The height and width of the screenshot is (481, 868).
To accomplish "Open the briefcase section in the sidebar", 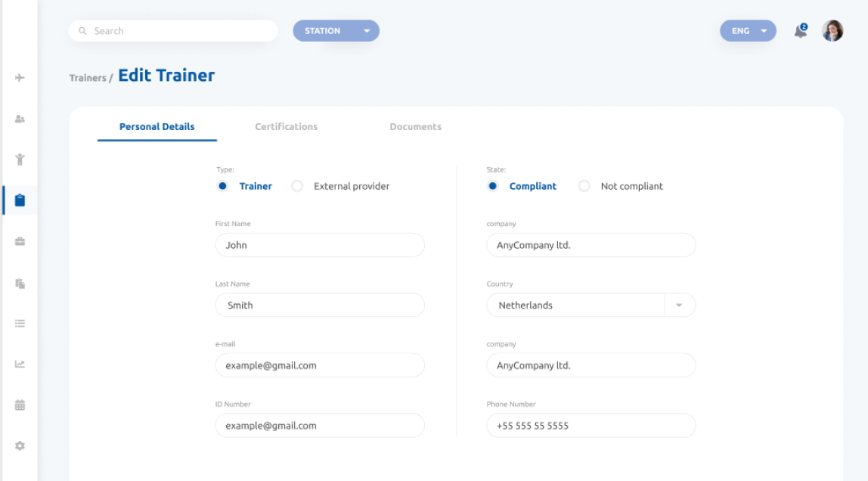I will (20, 240).
